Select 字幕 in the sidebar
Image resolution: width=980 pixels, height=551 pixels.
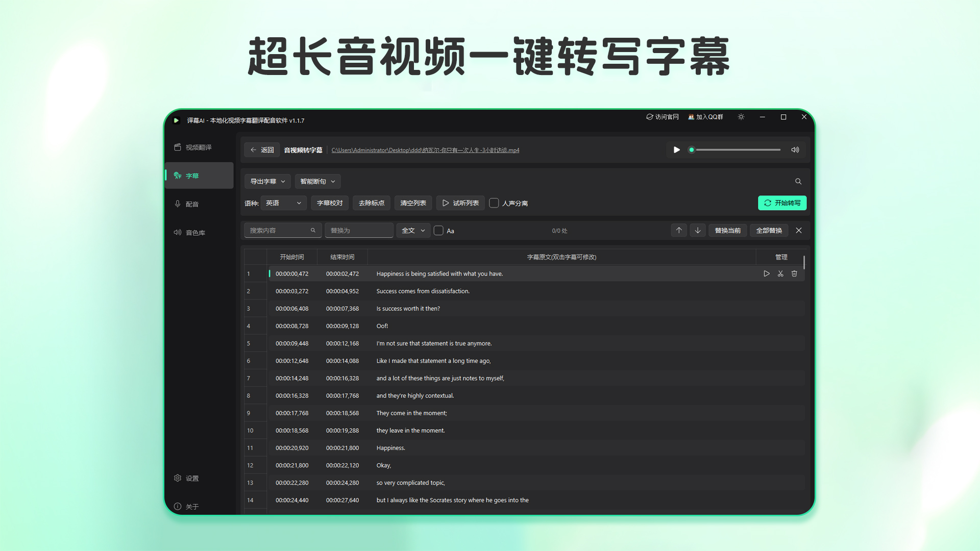coord(199,176)
